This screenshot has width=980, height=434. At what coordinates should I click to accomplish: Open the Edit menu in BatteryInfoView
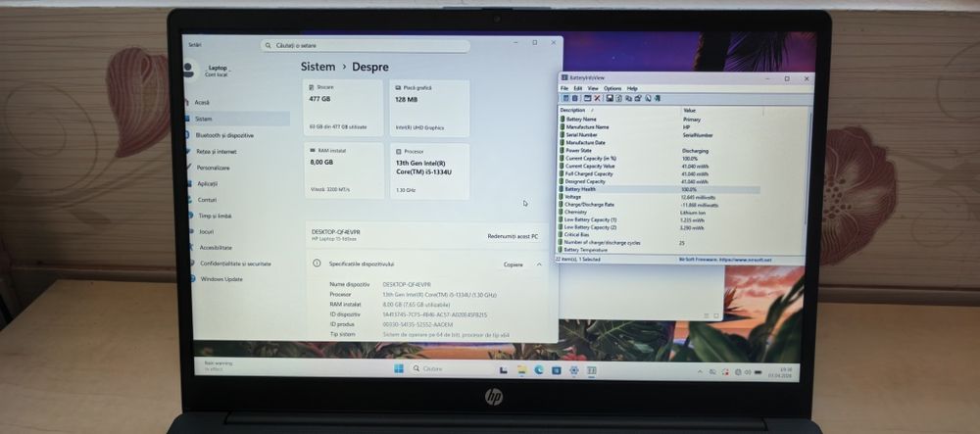(578, 89)
